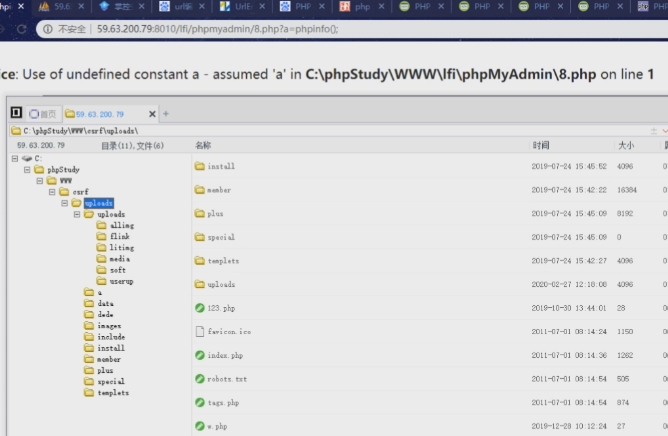Click install folder icon in file list
Viewport: 668px width, 436px height.
pos(200,166)
